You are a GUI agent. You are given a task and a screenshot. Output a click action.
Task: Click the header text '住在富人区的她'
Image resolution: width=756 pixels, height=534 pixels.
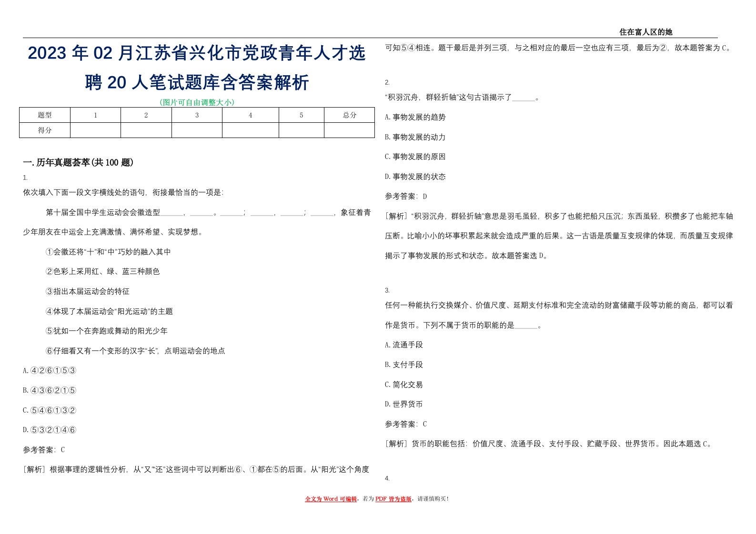pyautogui.click(x=645, y=32)
